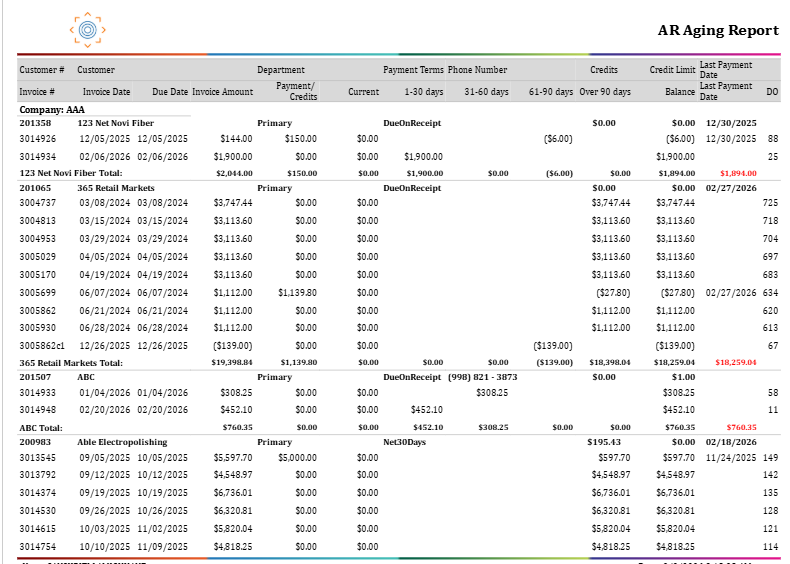This screenshot has height=564, width=790.
Task: Open invoice number 3004737
Action: 38,203
